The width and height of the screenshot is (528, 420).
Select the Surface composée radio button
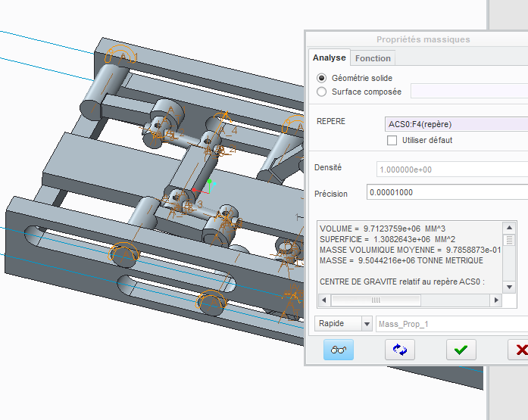[322, 92]
